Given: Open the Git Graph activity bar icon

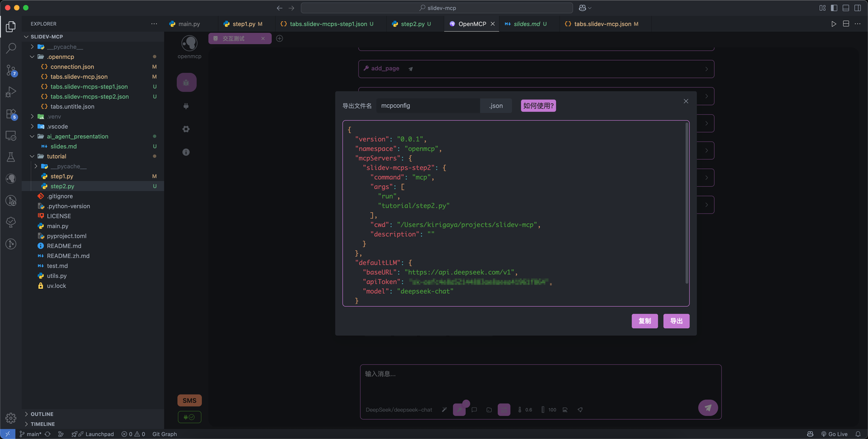Looking at the screenshot, I should [11, 244].
